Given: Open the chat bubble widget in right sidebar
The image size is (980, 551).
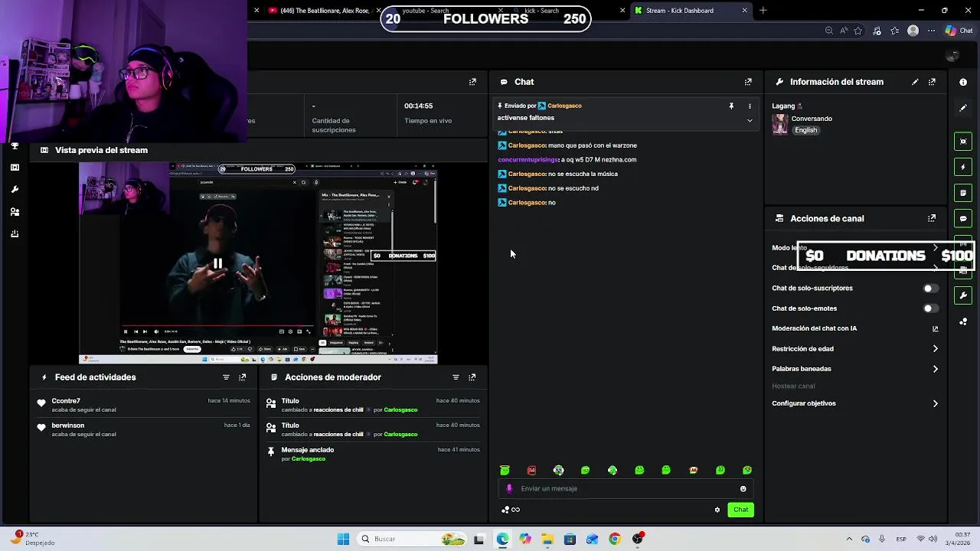Looking at the screenshot, I should tap(963, 218).
